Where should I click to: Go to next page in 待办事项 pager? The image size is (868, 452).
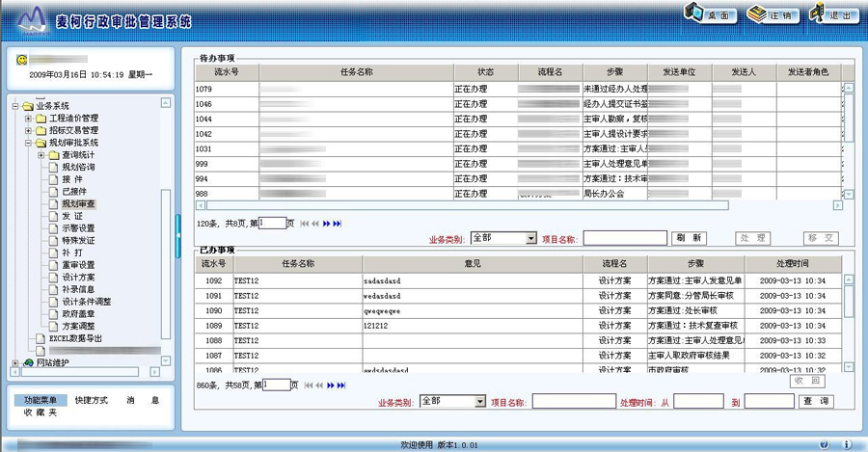coord(327,224)
